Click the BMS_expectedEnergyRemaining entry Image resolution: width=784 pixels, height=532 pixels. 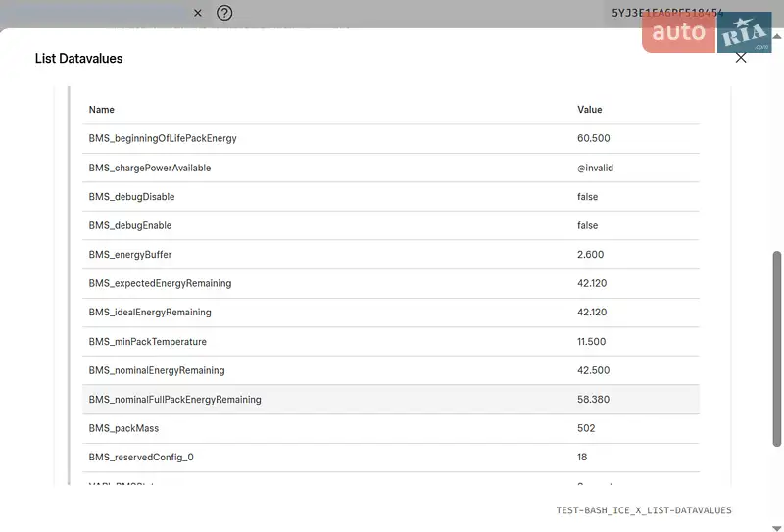click(160, 283)
